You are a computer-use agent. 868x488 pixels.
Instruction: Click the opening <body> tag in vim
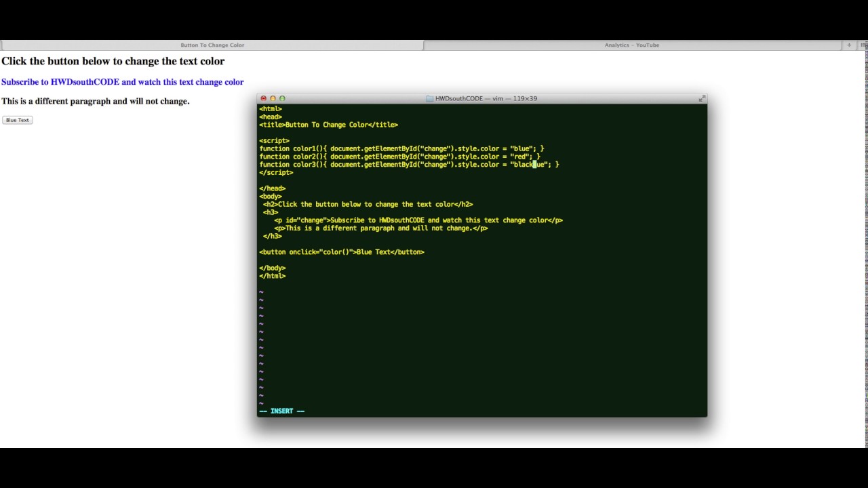271,197
